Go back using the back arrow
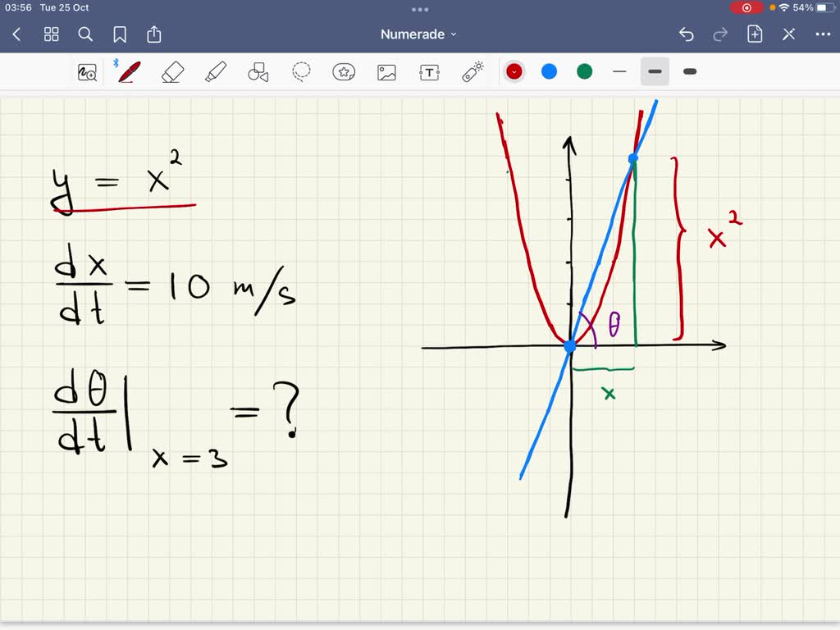 click(17, 34)
